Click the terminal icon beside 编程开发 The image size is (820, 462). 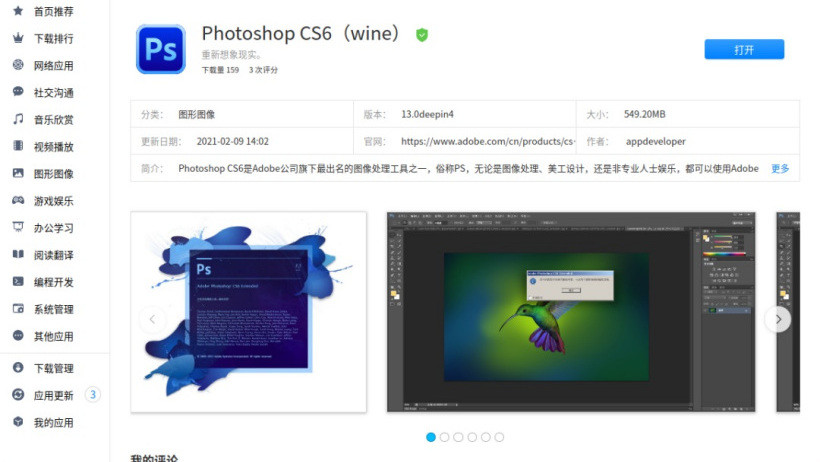18,281
